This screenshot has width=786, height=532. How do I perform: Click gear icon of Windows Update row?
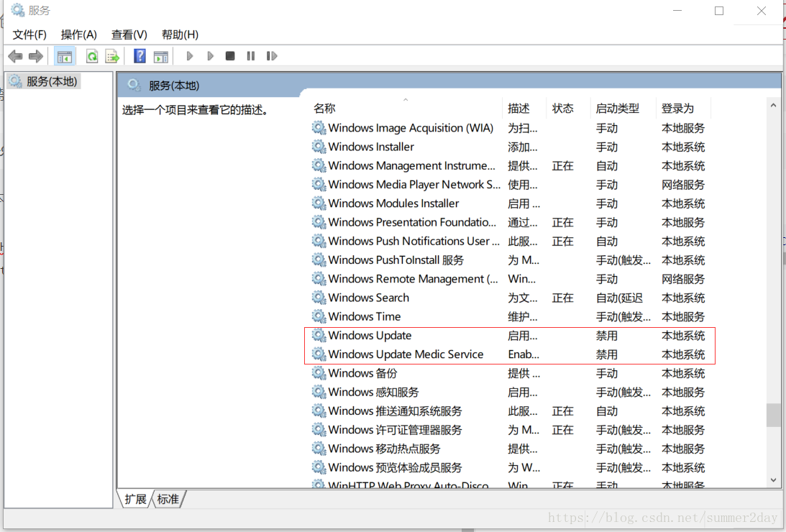pyautogui.click(x=319, y=334)
